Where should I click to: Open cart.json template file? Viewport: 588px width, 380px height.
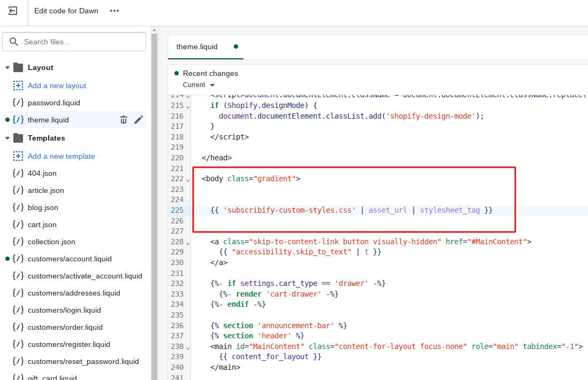pos(42,224)
